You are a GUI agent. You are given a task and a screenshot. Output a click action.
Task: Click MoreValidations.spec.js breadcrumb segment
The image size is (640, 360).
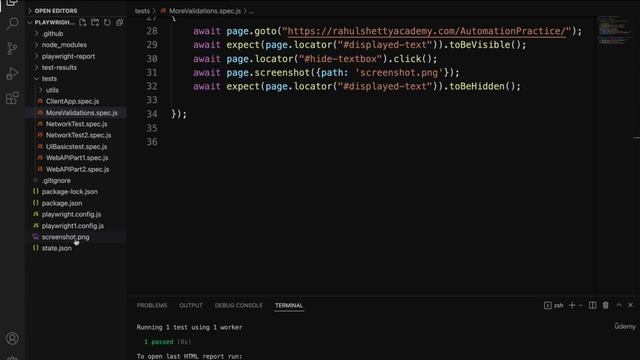[x=204, y=11]
